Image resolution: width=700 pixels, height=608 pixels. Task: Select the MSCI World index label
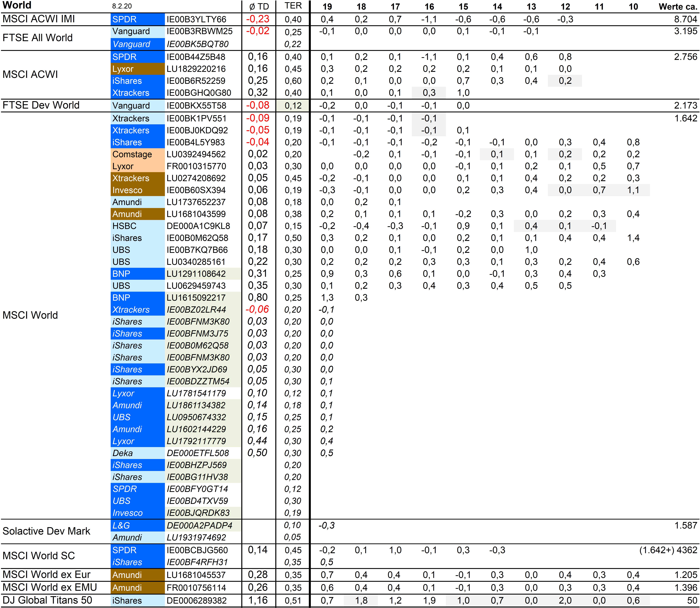(30, 315)
